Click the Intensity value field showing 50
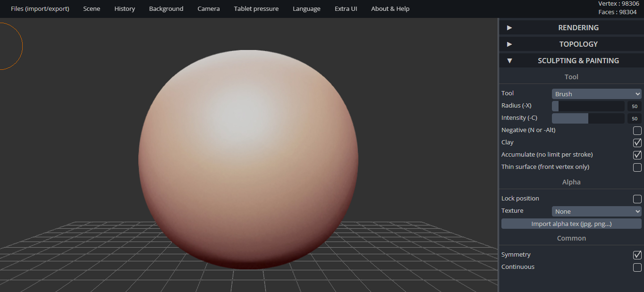 [x=635, y=118]
